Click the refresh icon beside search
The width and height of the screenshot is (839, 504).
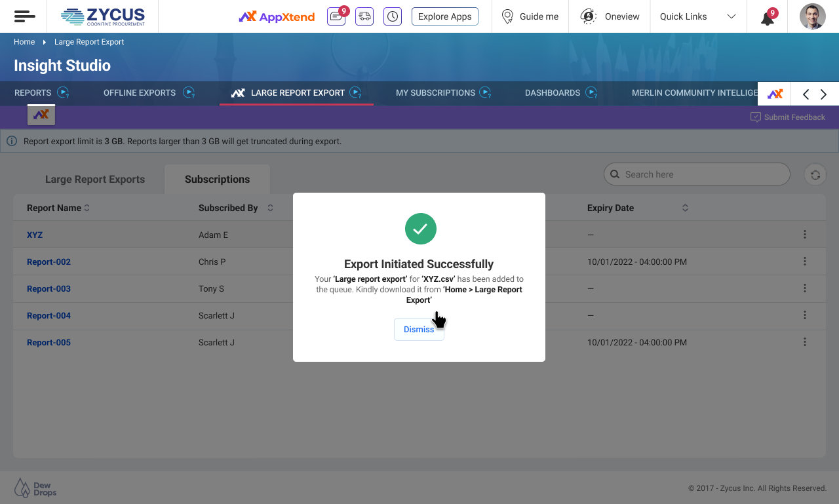coord(815,175)
